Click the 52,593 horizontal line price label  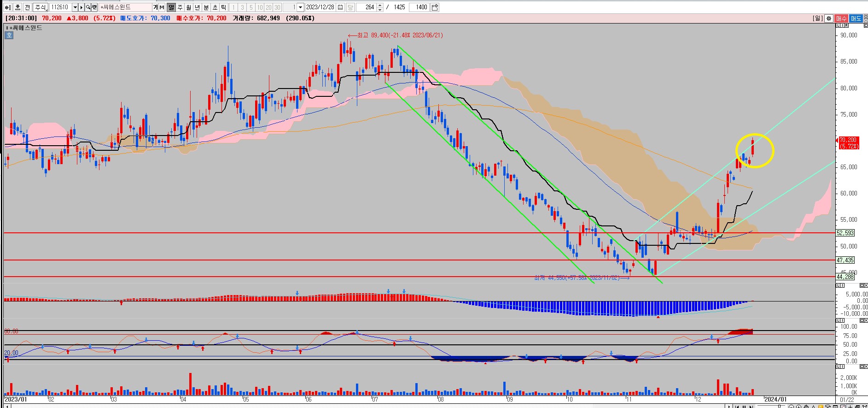[x=845, y=233]
